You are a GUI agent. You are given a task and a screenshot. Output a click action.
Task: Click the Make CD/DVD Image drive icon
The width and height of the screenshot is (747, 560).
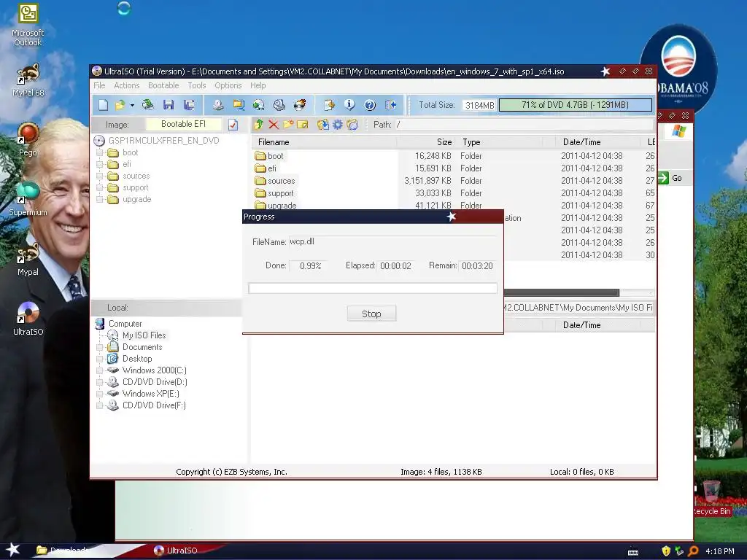click(x=218, y=105)
